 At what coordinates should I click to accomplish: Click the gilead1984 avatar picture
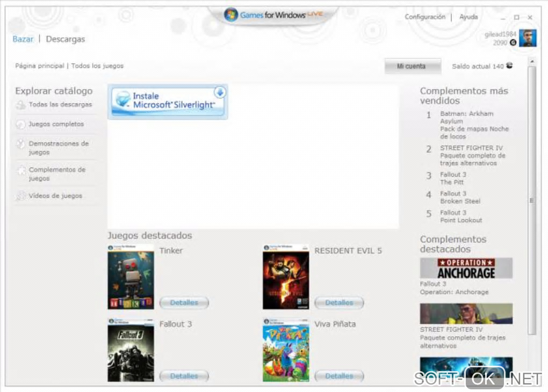click(528, 38)
